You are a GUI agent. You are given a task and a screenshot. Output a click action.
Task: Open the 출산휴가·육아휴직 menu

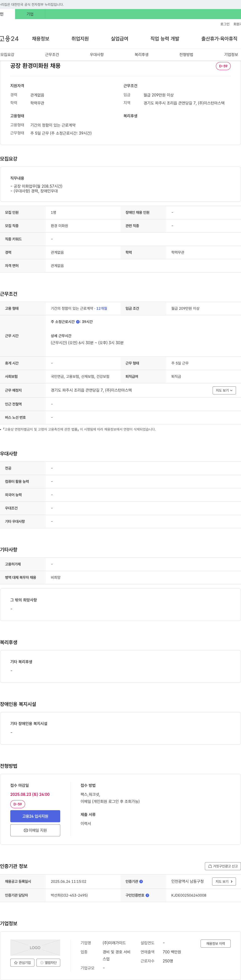pos(219,39)
